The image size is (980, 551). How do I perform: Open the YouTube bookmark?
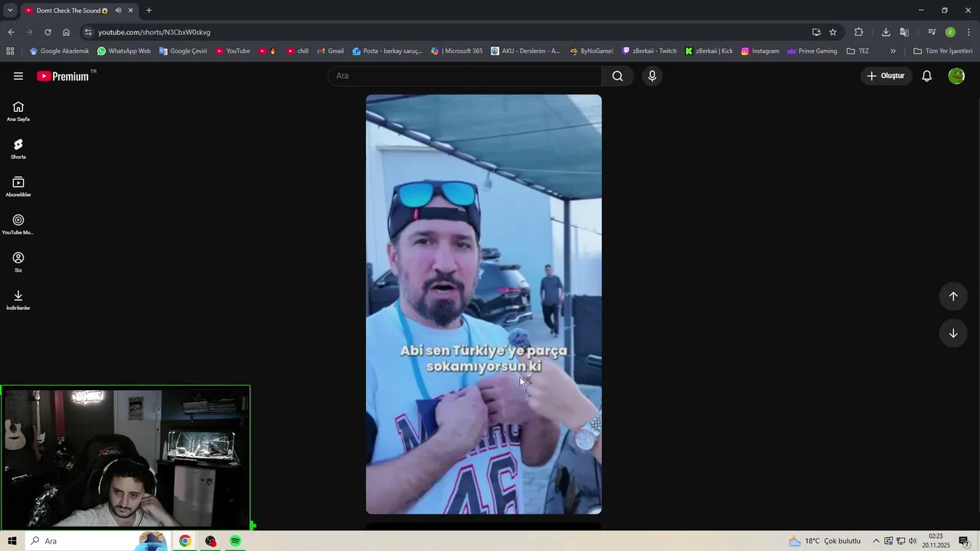coord(233,51)
